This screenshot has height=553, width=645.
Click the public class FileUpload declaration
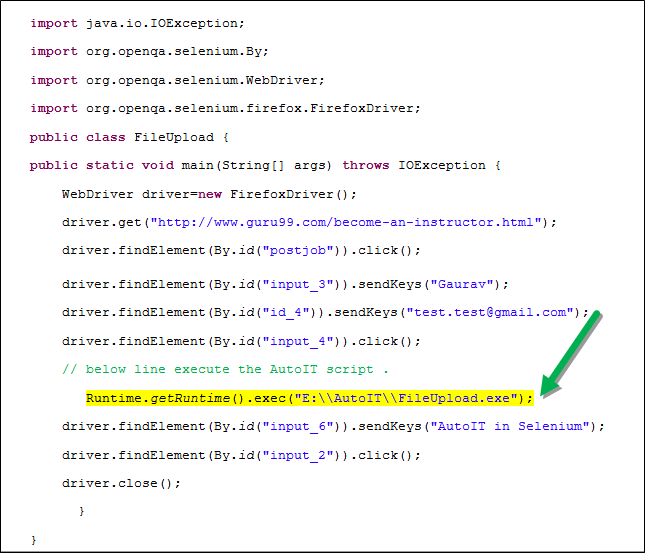129,137
